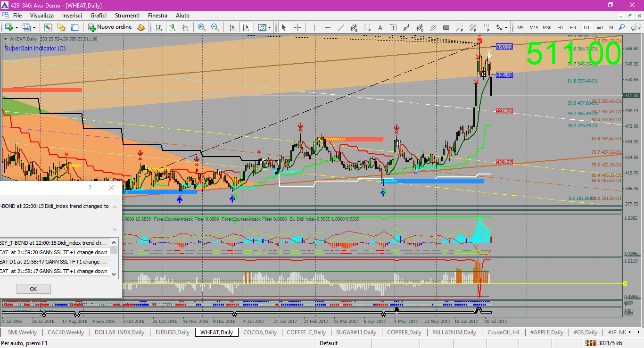Open the Finestra menu
This screenshot has height=348, width=644.
(x=157, y=16)
